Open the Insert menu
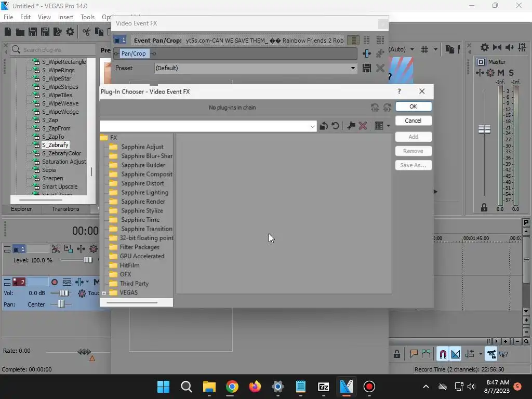This screenshot has height=399, width=532. [65, 17]
